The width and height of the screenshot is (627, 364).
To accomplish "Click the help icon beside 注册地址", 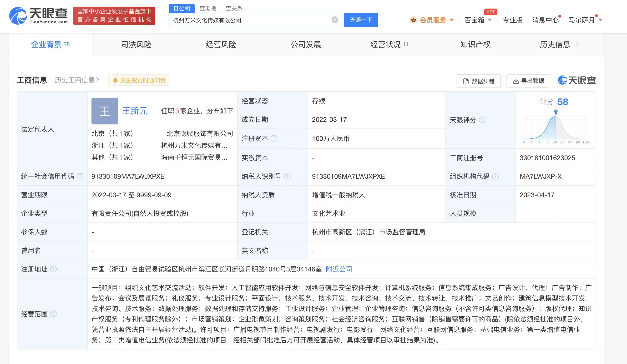I will pos(53,269).
